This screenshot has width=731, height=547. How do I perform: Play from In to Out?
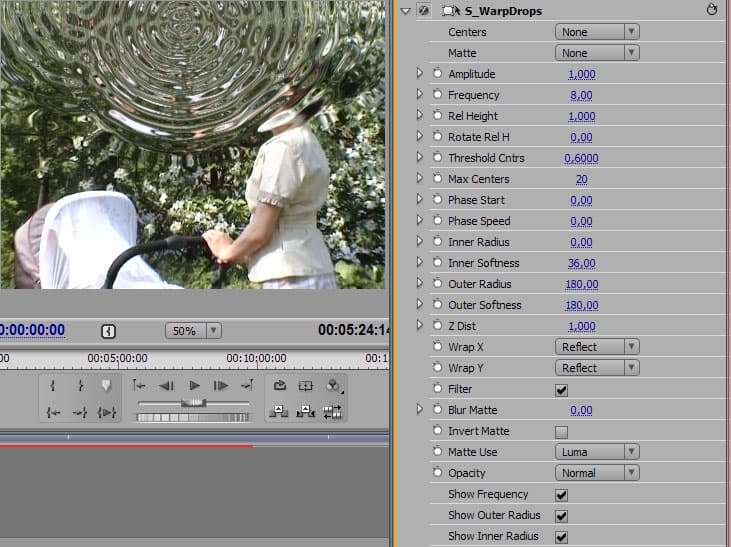[107, 412]
